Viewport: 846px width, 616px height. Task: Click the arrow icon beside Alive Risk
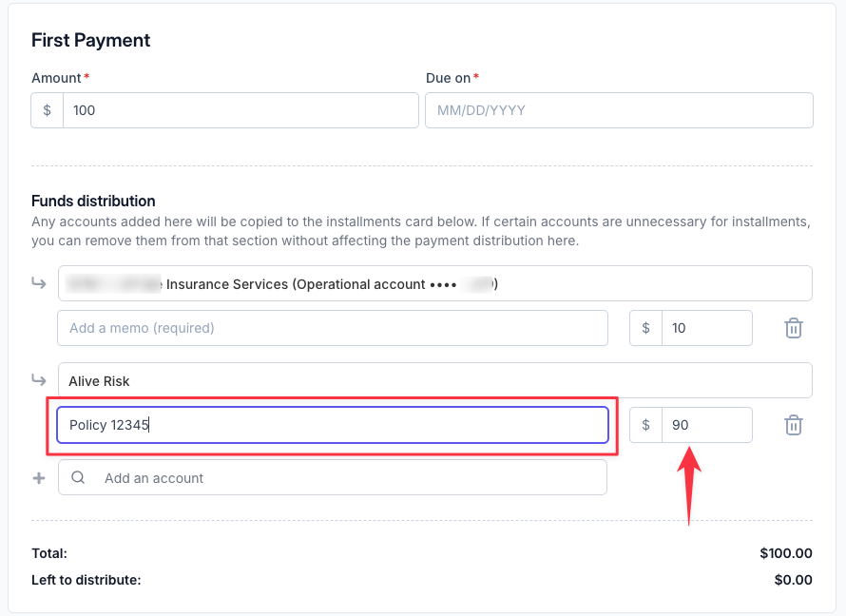click(x=39, y=379)
